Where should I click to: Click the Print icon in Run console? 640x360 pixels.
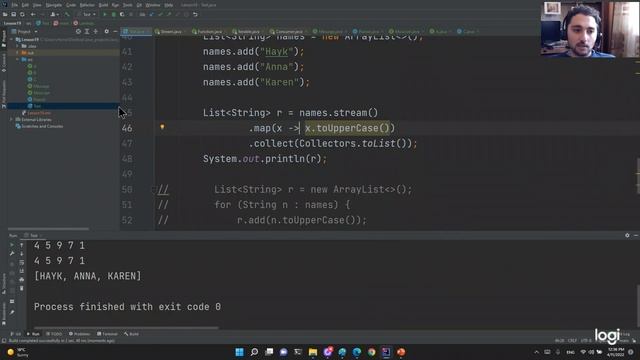[22, 280]
